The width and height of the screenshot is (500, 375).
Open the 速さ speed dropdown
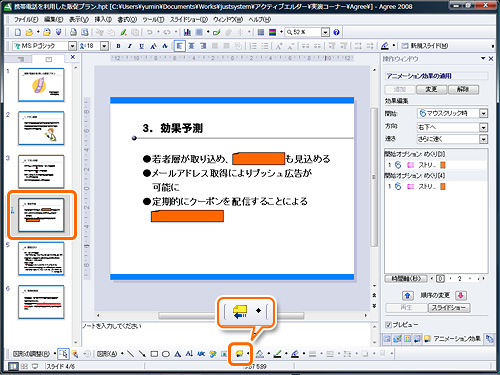(484, 139)
